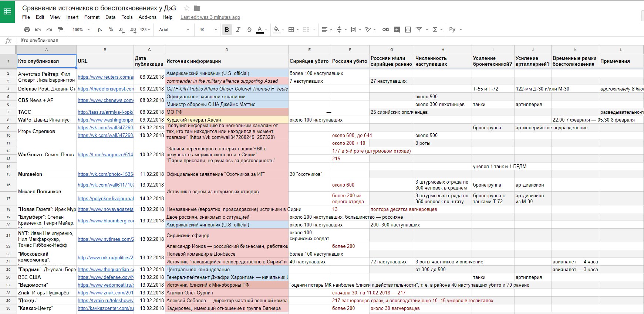Screen dimensions: 644x314
Task: Click the Filter funnel icon
Action: click(419, 30)
